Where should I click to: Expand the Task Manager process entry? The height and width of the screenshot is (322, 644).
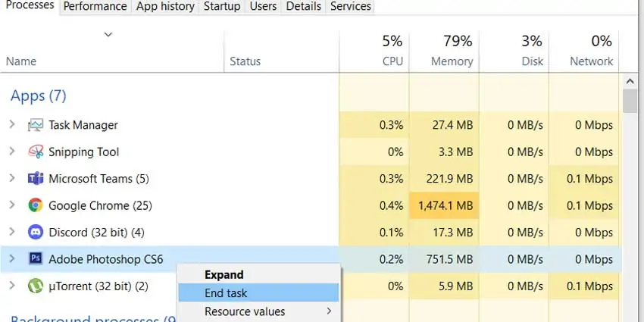pos(12,124)
